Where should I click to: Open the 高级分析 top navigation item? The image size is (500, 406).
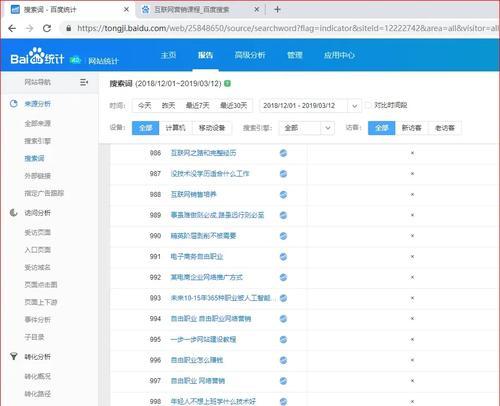click(x=250, y=55)
